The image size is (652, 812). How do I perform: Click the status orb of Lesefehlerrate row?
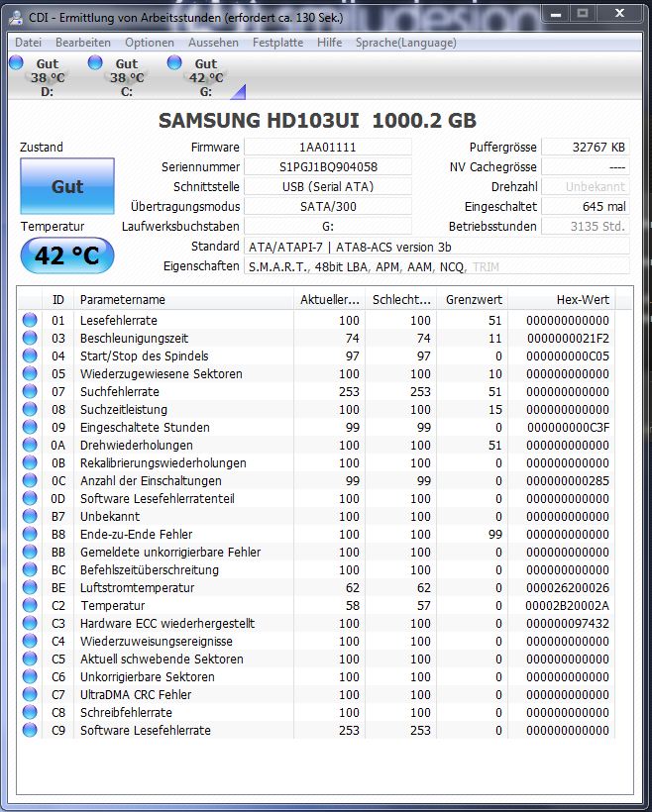[30, 320]
